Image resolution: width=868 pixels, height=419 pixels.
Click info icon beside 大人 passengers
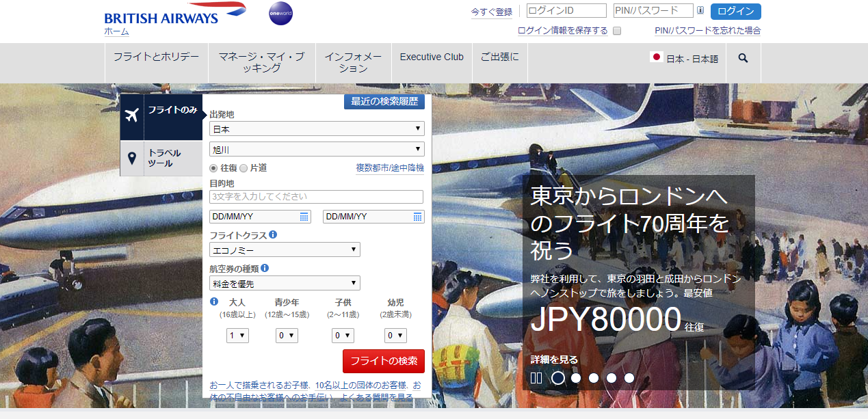[214, 301]
